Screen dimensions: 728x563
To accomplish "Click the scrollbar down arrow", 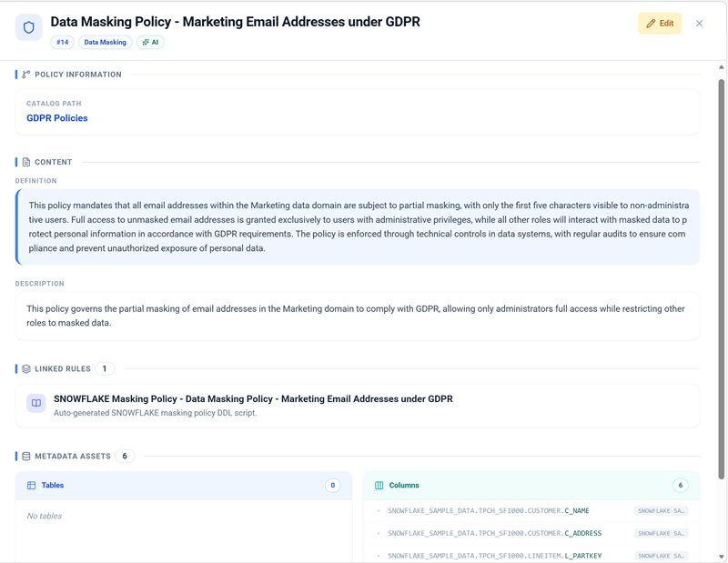I will [721, 557].
